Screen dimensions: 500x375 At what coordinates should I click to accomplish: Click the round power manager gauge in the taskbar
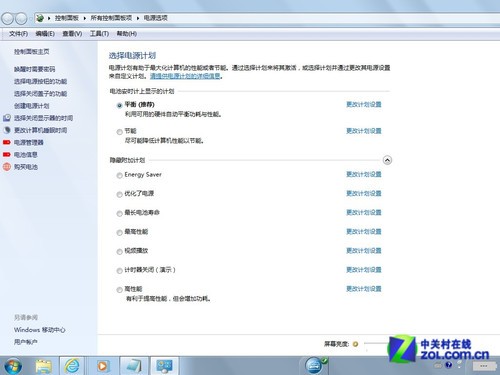[315, 366]
